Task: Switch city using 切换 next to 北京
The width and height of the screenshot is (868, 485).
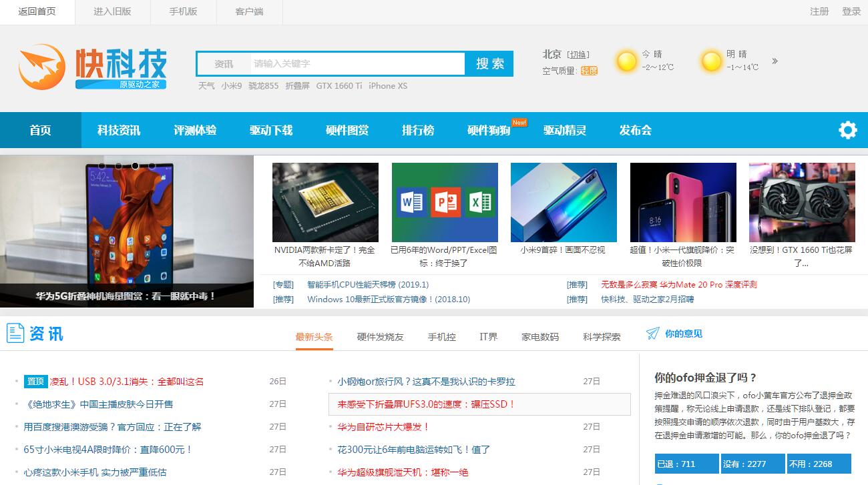Action: (x=578, y=55)
